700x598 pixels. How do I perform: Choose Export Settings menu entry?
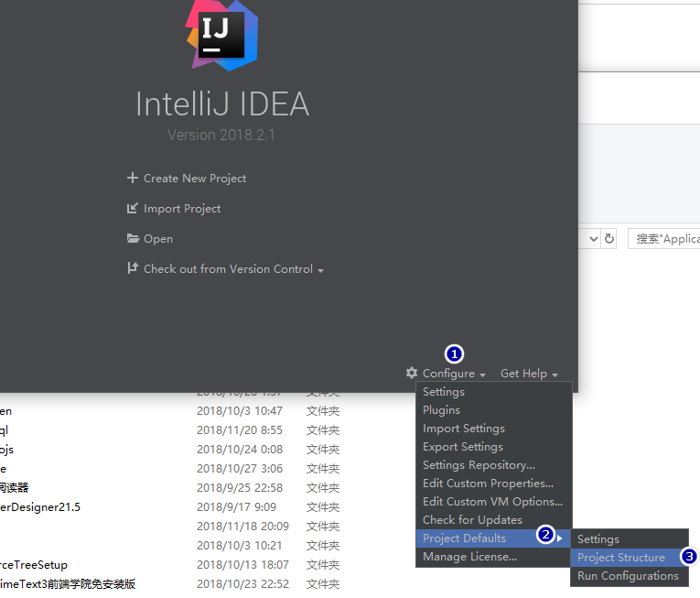[x=494, y=447]
